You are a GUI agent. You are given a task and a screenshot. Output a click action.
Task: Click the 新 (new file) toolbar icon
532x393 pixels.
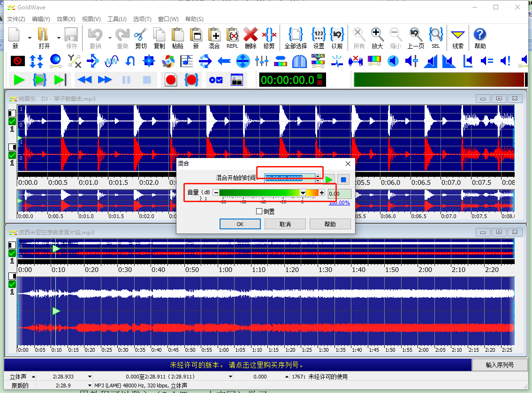[15, 35]
